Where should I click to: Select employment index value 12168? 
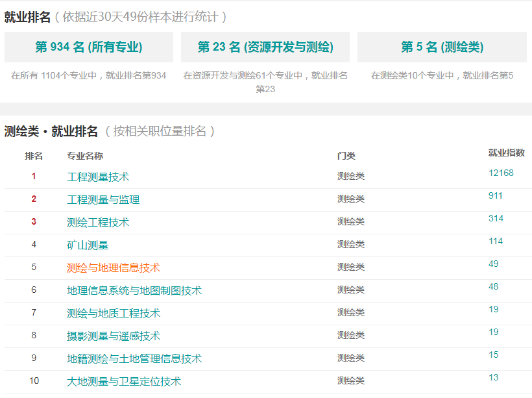pos(501,173)
